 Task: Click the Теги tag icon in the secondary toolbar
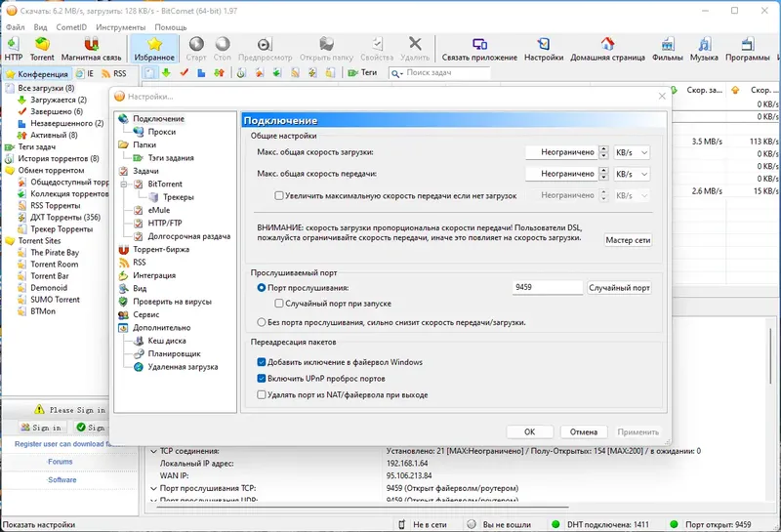point(362,73)
